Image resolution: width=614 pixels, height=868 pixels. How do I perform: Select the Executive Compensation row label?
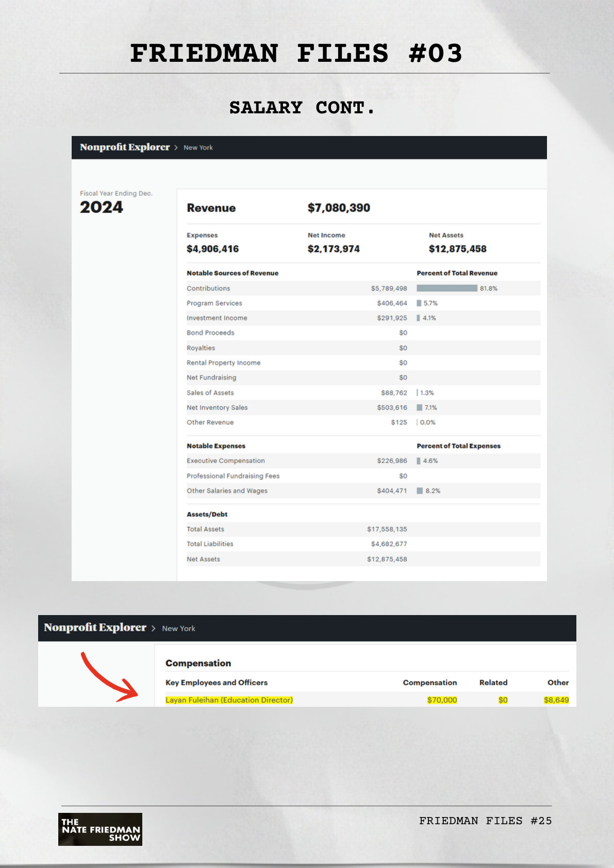[x=226, y=461]
